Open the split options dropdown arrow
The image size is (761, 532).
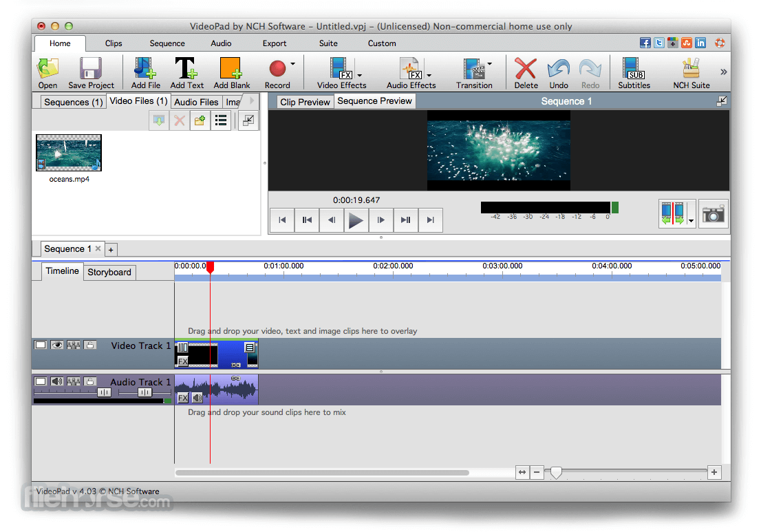[691, 221]
